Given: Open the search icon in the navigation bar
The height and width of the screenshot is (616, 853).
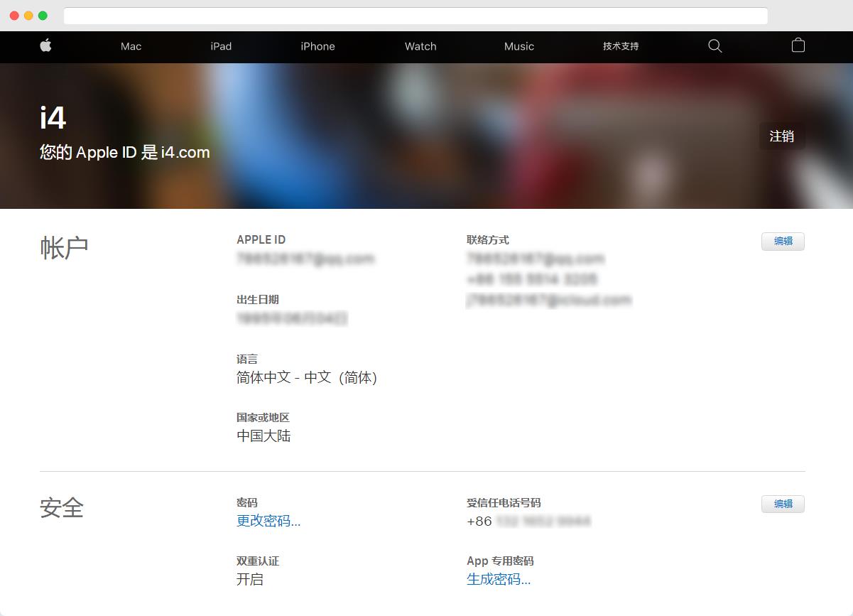Looking at the screenshot, I should (x=715, y=46).
